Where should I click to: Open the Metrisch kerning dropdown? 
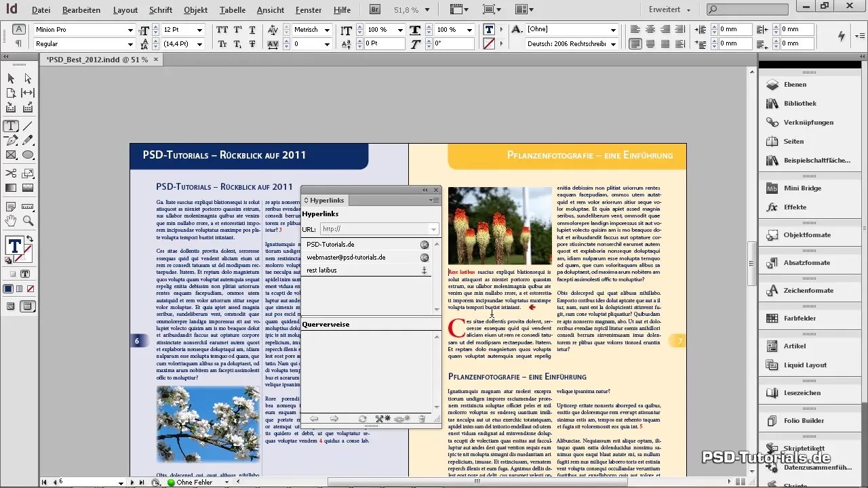tap(327, 30)
